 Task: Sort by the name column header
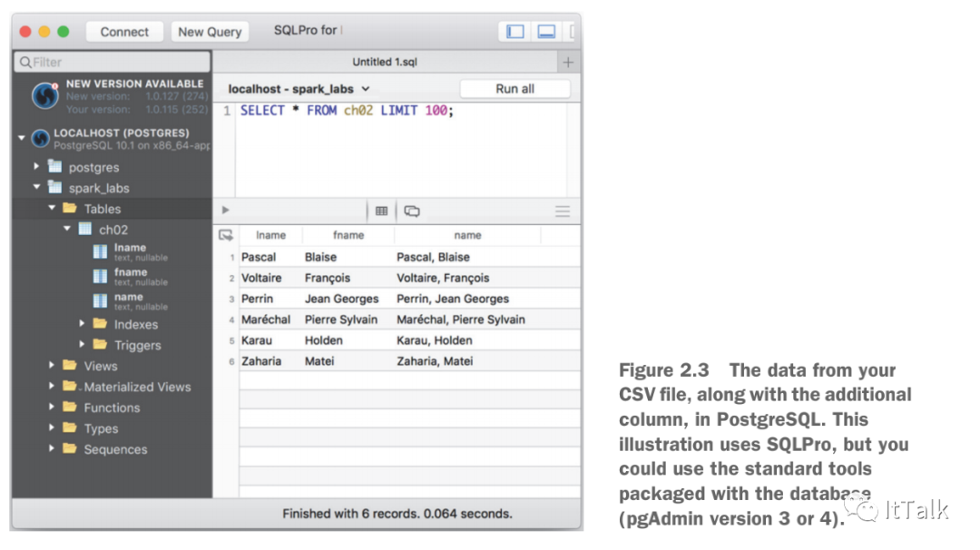[x=467, y=235]
